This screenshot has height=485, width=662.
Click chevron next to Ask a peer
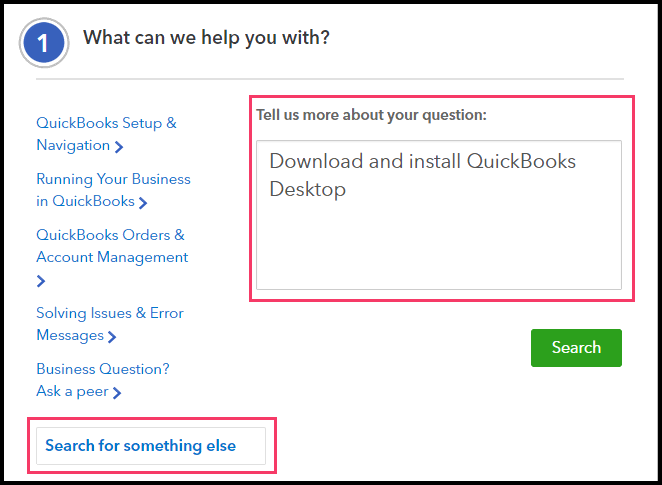point(117,393)
